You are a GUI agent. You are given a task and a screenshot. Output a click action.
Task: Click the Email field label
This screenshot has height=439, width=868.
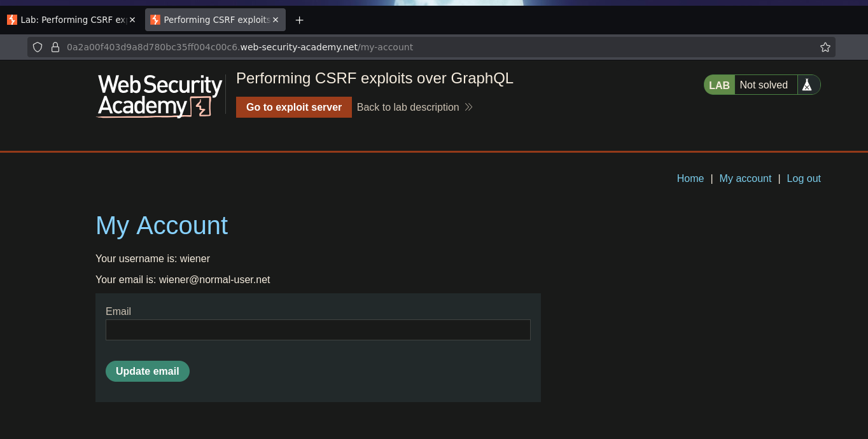point(118,311)
